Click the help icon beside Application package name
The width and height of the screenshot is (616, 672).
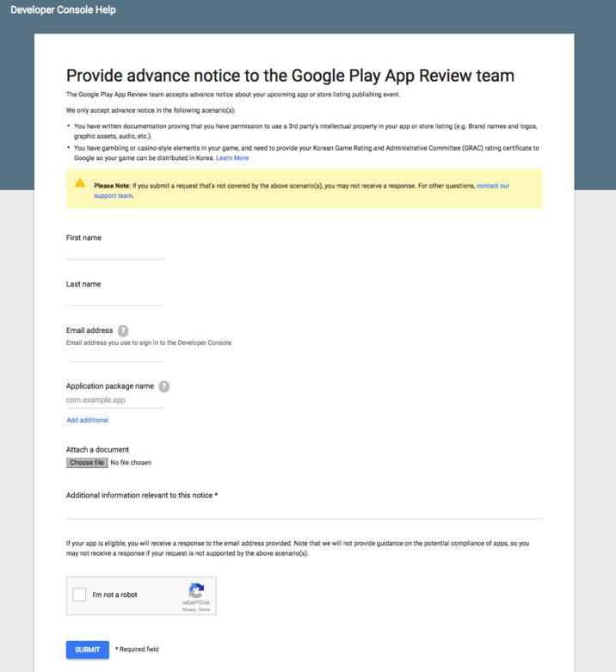tap(164, 386)
